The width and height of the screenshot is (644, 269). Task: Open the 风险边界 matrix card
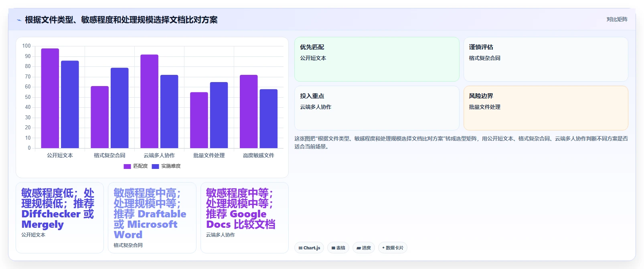point(546,108)
